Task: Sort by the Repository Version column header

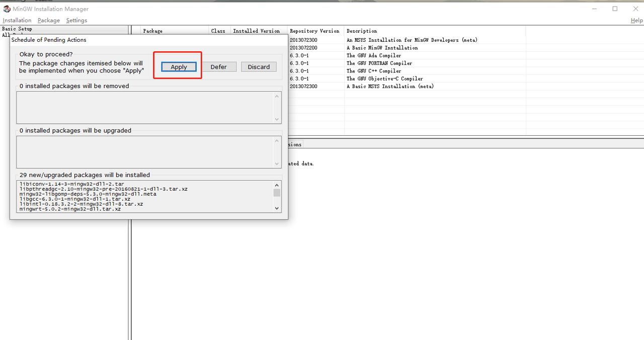Action: [x=315, y=31]
